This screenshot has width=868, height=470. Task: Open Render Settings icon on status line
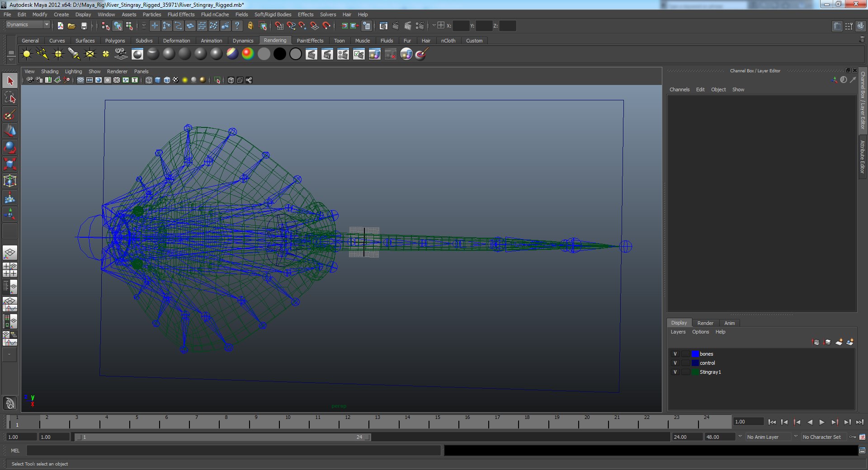[420, 26]
